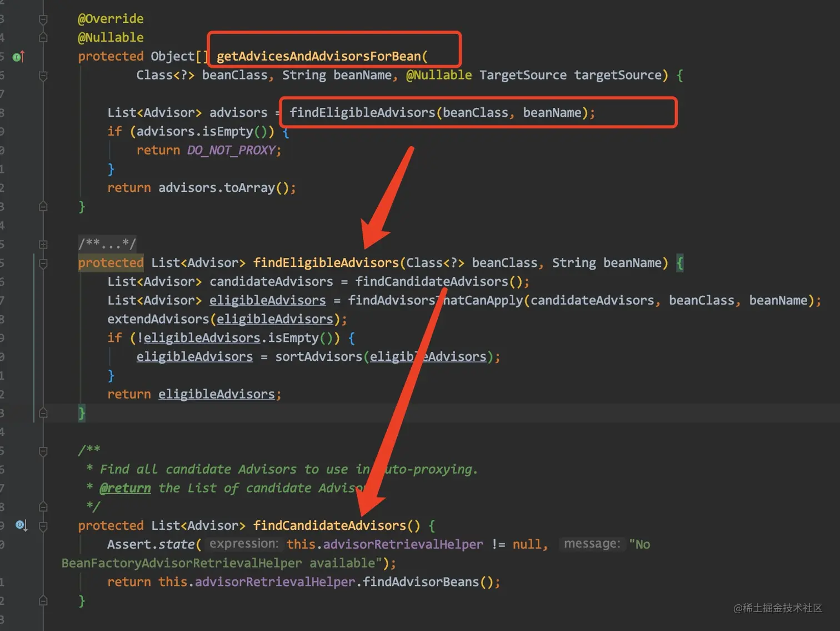Viewport: 840px width, 631px height.
Task: Click the findCandidateAdvisors() call in assignment
Action: point(438,282)
